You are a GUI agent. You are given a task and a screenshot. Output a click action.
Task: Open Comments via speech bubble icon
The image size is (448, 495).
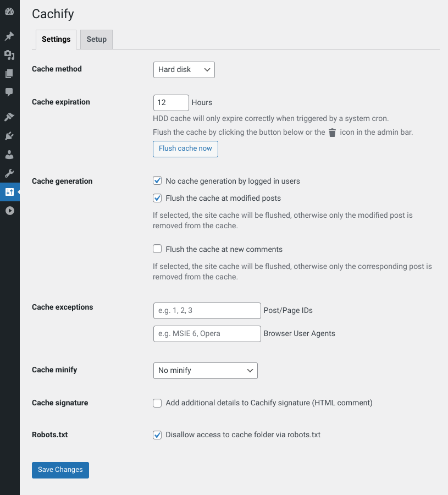click(9, 92)
